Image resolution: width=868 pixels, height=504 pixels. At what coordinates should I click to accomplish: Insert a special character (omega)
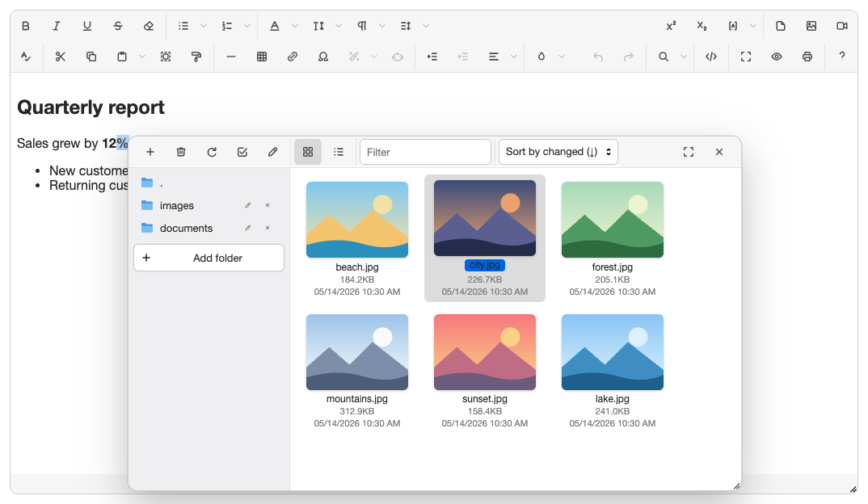pos(323,57)
